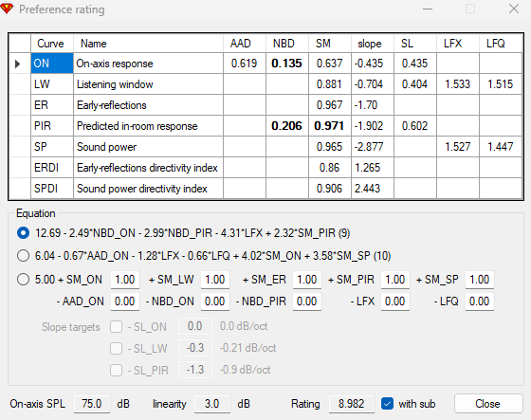Click the SM column header

tap(330, 44)
